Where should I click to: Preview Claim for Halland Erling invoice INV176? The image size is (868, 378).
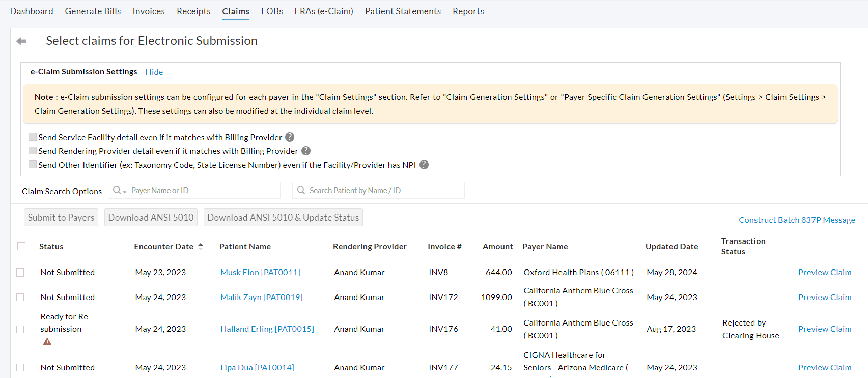(824, 329)
